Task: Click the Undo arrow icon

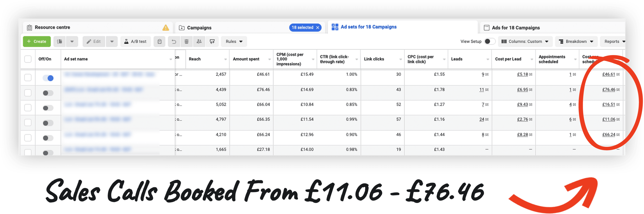Action: pyautogui.click(x=174, y=42)
